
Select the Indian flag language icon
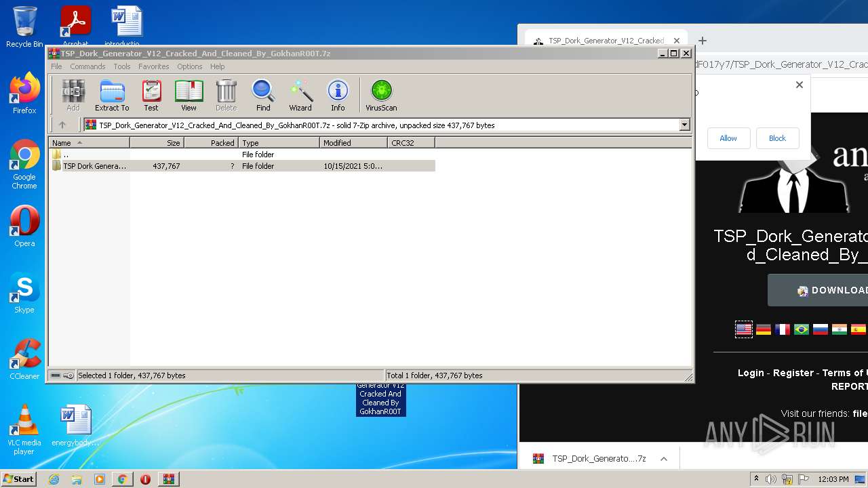pyautogui.click(x=840, y=329)
